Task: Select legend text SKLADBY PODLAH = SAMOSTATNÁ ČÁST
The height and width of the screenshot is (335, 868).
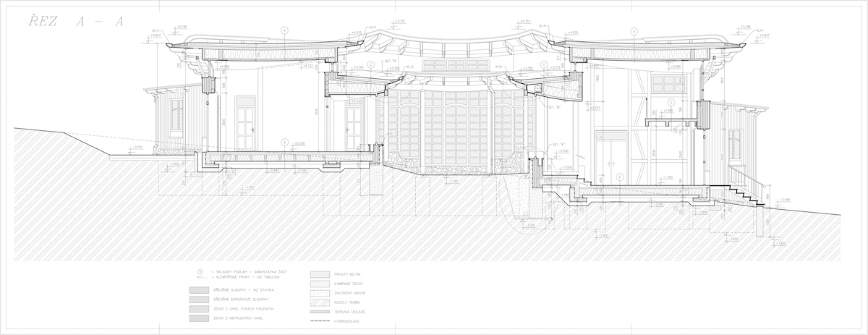Action: pos(252,272)
